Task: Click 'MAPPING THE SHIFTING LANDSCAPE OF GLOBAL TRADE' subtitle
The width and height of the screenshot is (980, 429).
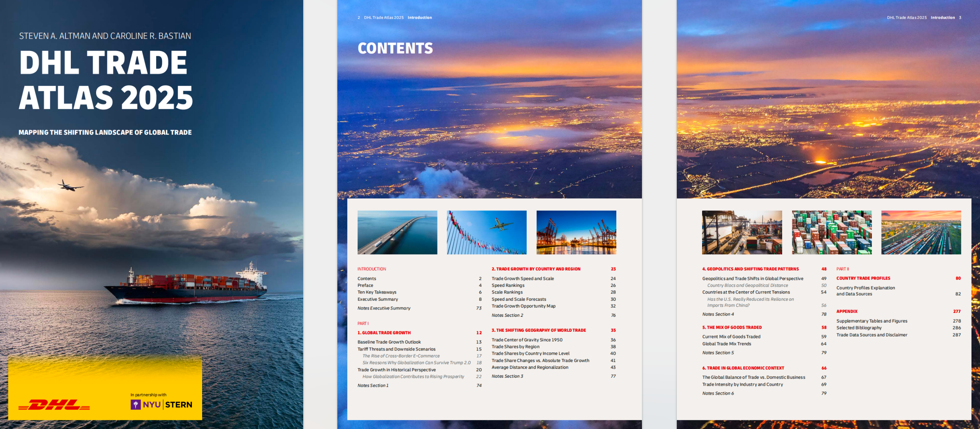Action: 105,132
